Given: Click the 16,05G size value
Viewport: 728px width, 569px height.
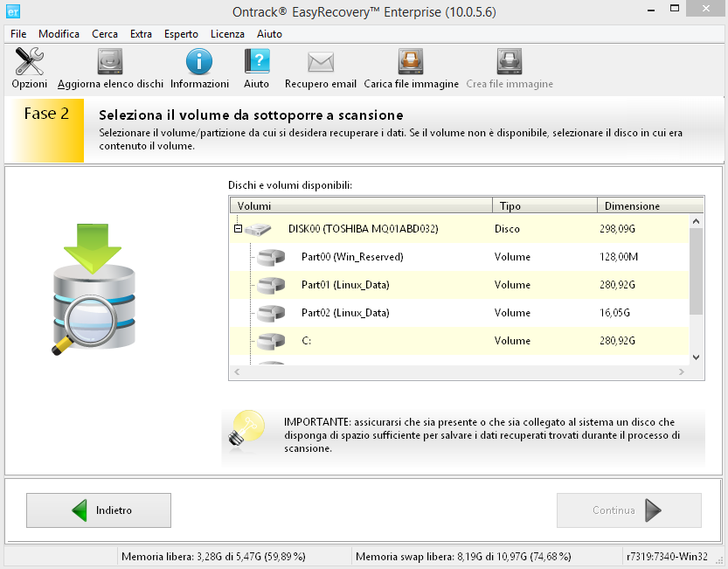Looking at the screenshot, I should point(614,313).
